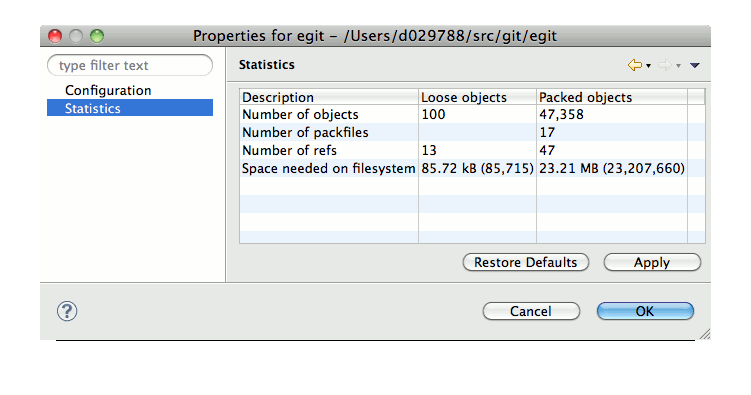Viewport: 751px width, 395px height.
Task: Confirm with the OK button
Action: coord(645,311)
